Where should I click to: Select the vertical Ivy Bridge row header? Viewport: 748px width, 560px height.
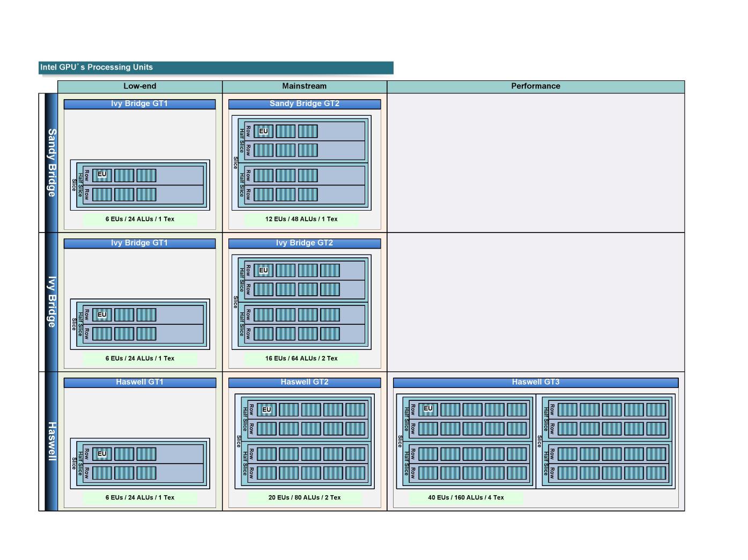coord(51,302)
